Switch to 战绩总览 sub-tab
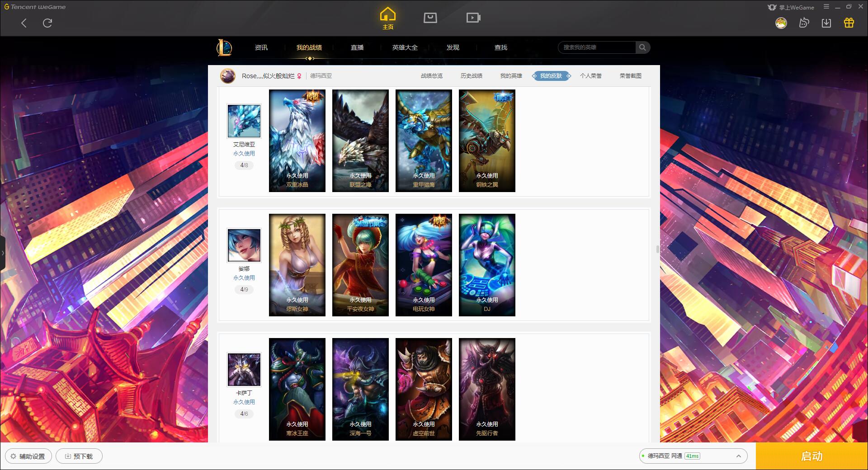This screenshot has height=470, width=868. (x=432, y=76)
